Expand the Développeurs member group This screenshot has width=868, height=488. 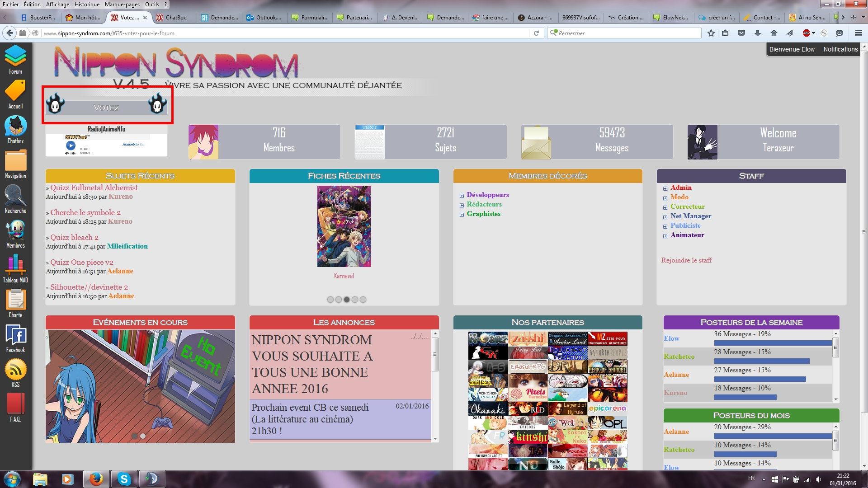click(x=462, y=196)
